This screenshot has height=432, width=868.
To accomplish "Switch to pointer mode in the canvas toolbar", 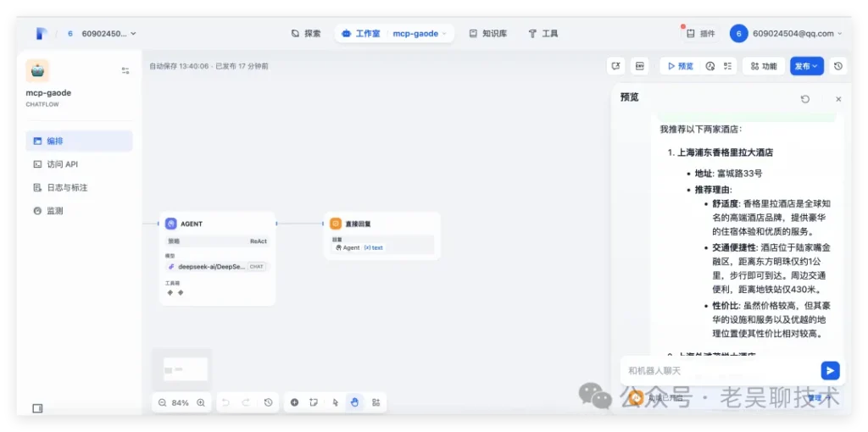I will [336, 402].
